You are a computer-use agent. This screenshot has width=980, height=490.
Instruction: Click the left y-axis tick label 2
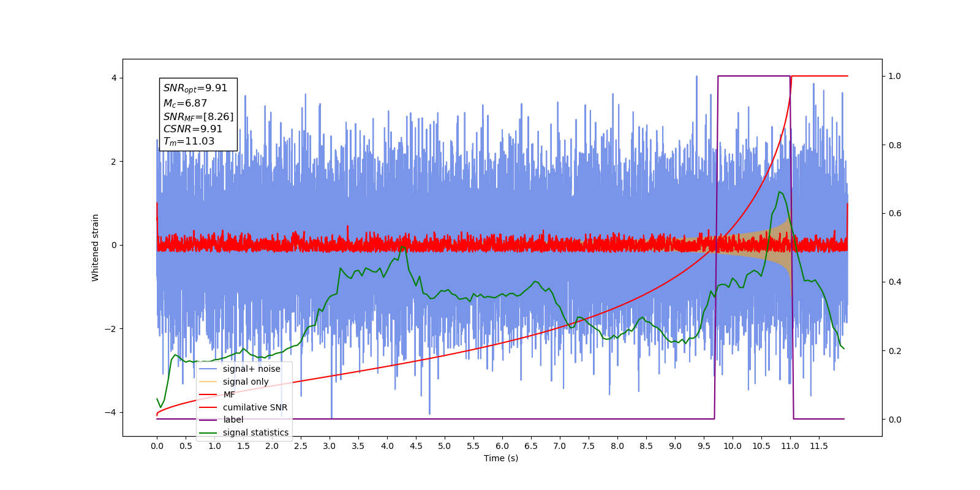[x=114, y=162]
